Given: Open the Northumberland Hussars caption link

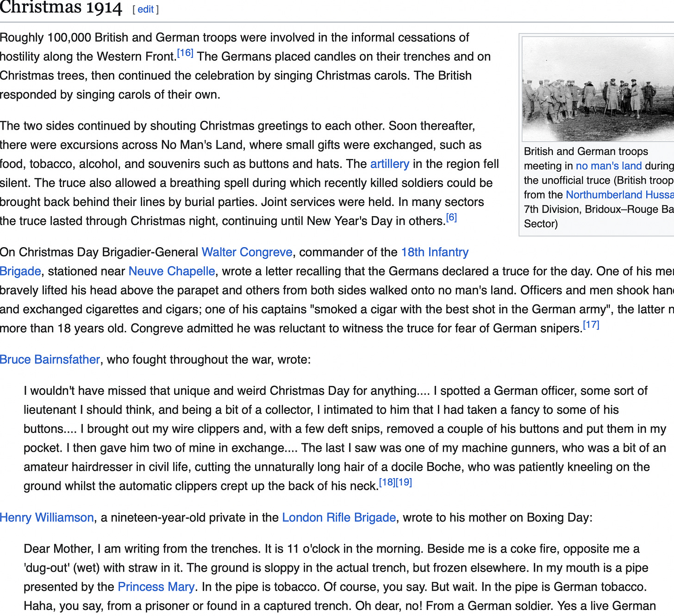Looking at the screenshot, I should 620,195.
